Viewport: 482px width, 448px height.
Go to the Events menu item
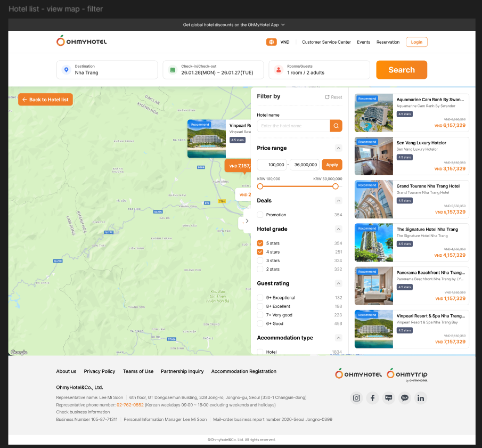pyautogui.click(x=363, y=42)
